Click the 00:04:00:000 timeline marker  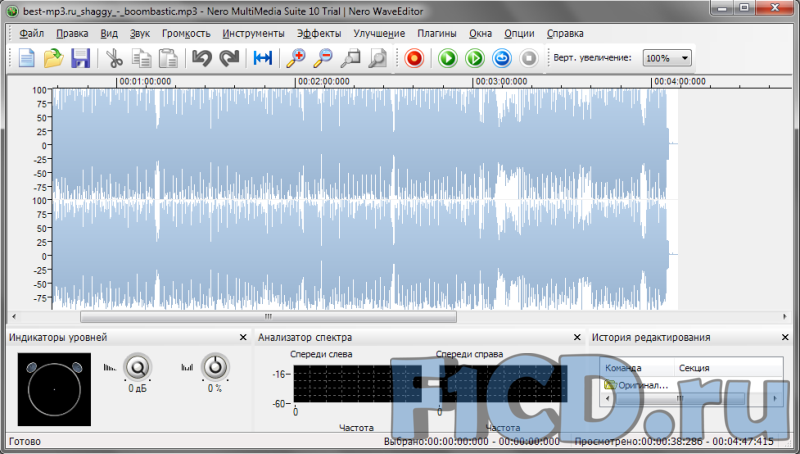pos(680,82)
